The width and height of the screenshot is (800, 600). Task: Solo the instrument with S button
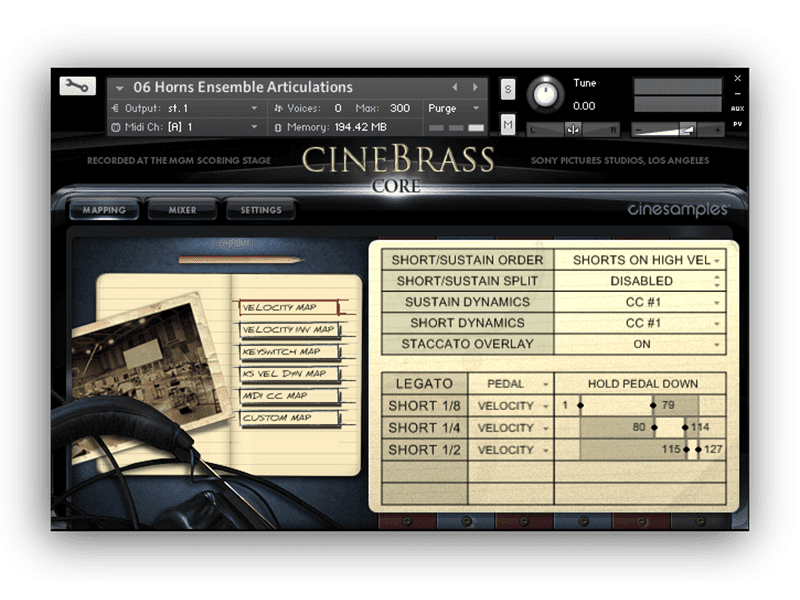pyautogui.click(x=508, y=90)
